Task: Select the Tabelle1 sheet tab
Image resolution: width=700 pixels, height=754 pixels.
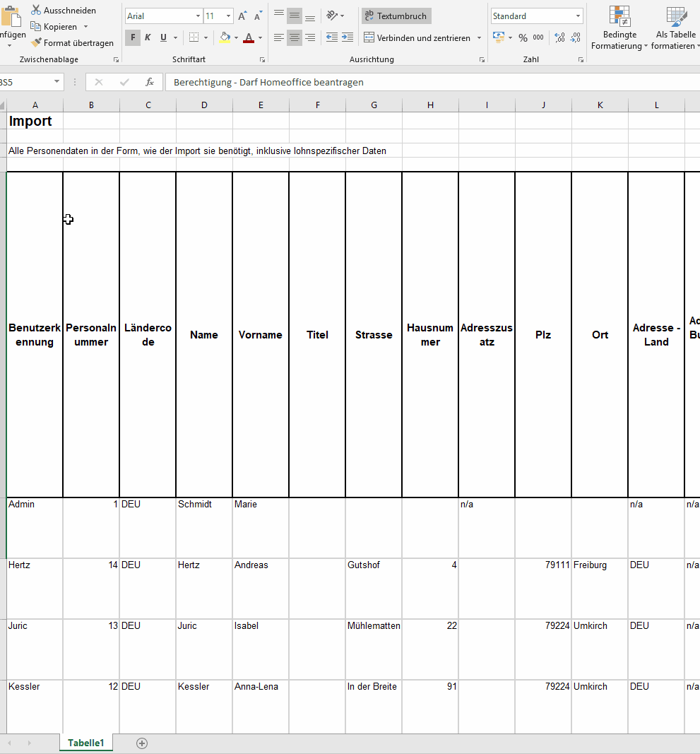Action: pos(85,743)
